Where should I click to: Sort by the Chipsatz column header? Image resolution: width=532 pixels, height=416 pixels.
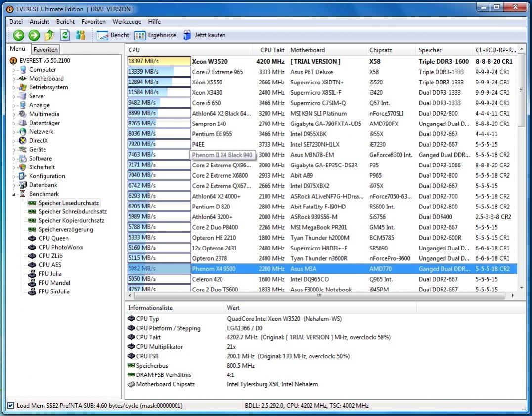(391, 50)
